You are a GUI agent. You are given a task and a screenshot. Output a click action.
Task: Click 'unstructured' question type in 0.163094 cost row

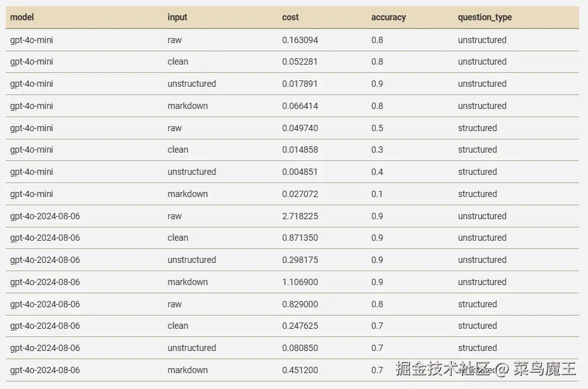(482, 40)
